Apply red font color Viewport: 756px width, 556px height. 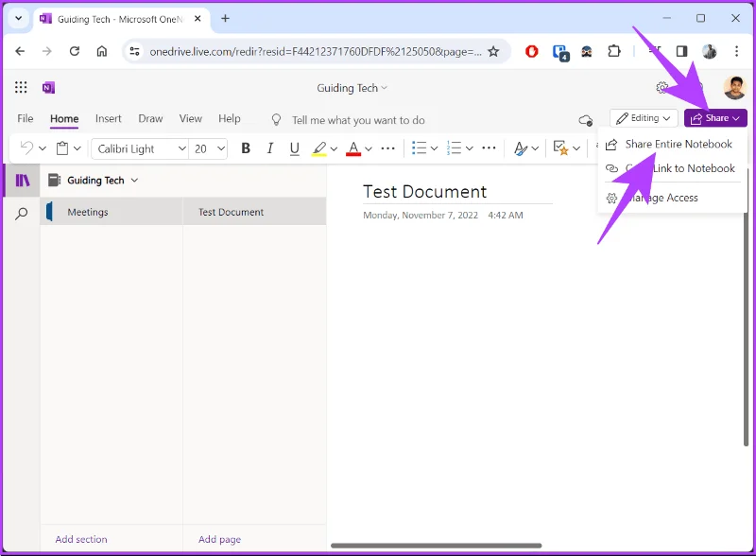(353, 148)
